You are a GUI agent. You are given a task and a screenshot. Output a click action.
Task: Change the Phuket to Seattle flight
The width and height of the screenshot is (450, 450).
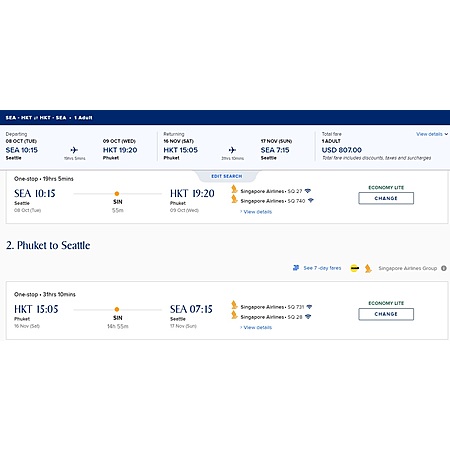pyautogui.click(x=386, y=314)
